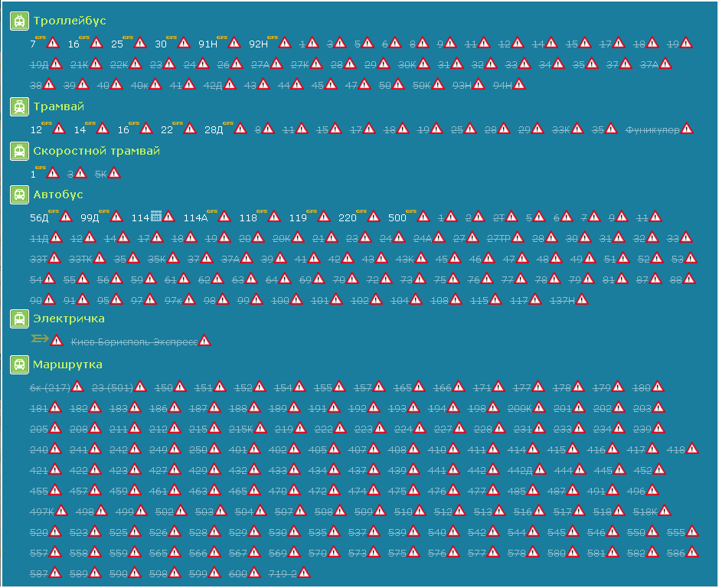Click the Трамвай category icon
719x588 pixels.
click(x=19, y=106)
